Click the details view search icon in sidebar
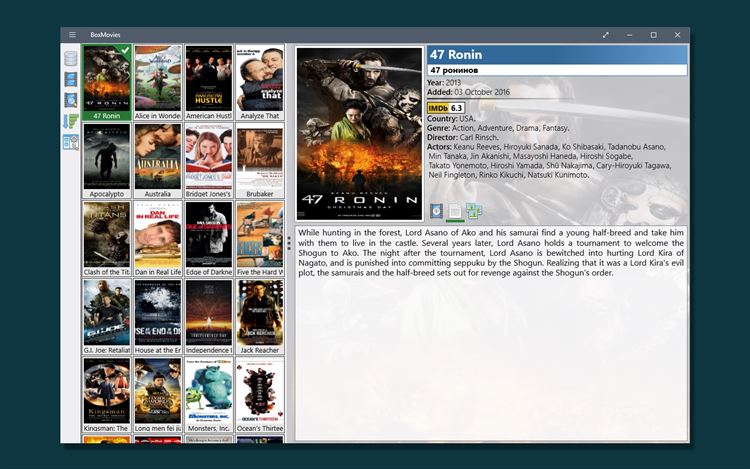Viewport: 750px width, 469px height. click(71, 142)
